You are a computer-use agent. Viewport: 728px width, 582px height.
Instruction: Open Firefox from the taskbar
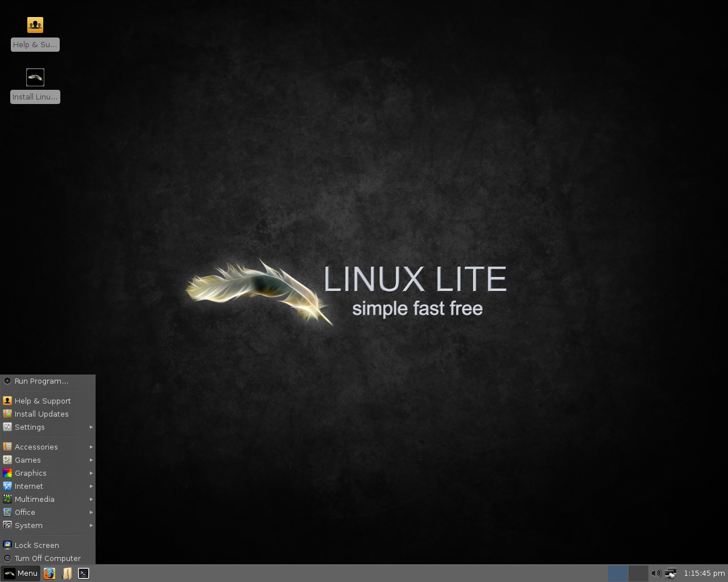pos(49,573)
